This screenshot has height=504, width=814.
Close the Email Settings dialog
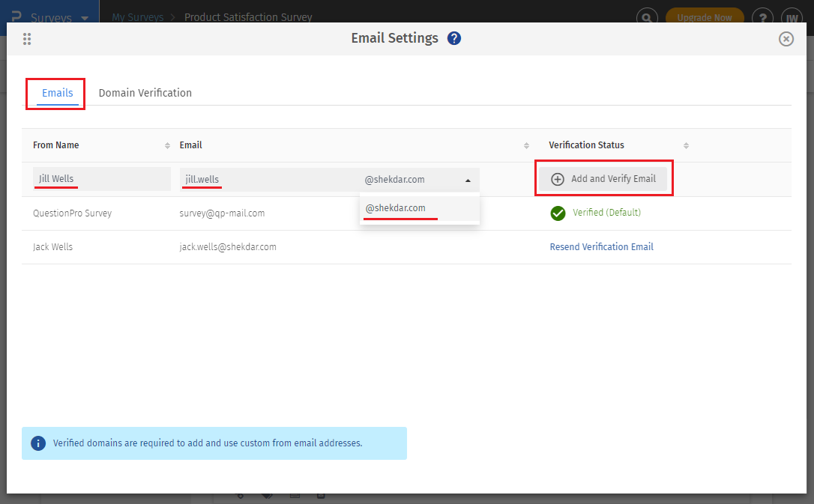786,39
